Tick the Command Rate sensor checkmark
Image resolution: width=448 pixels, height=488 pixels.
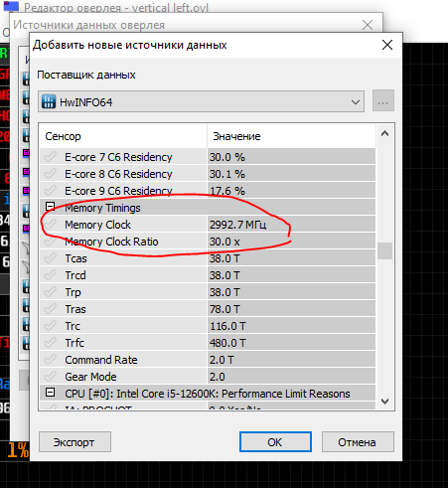click(x=51, y=360)
